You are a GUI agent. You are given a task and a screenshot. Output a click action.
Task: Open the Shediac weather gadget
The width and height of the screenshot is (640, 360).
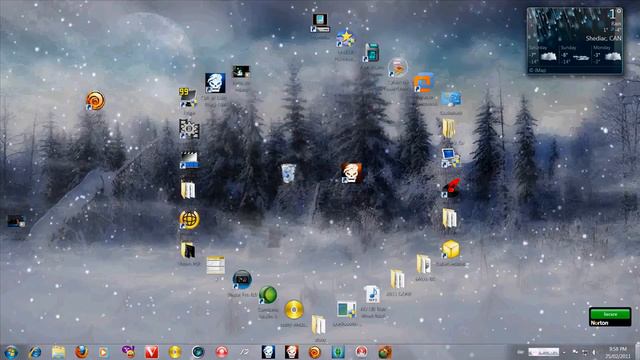click(x=575, y=40)
